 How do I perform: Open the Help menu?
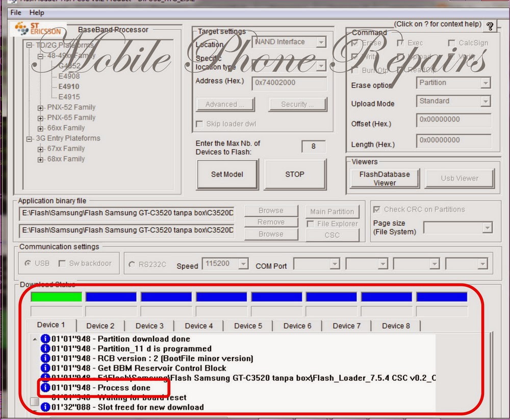37,12
